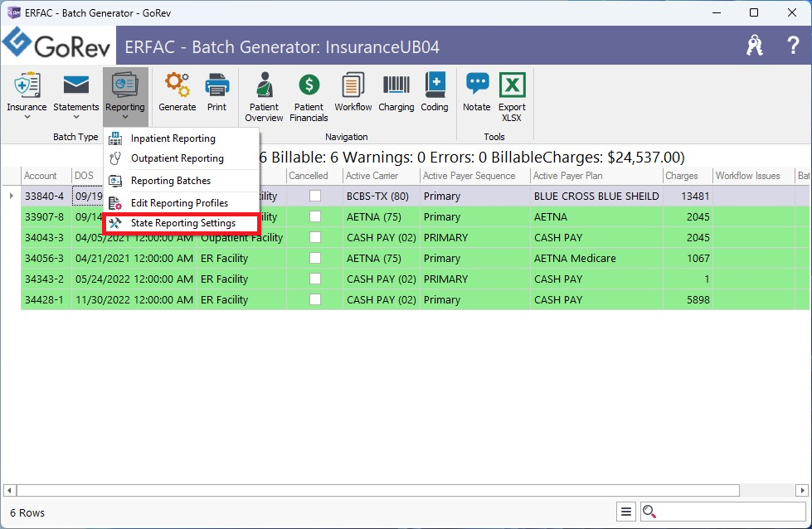The width and height of the screenshot is (812, 529).
Task: Click BLUE CROSS BLUE SHEILD plan cell
Action: [x=596, y=196]
